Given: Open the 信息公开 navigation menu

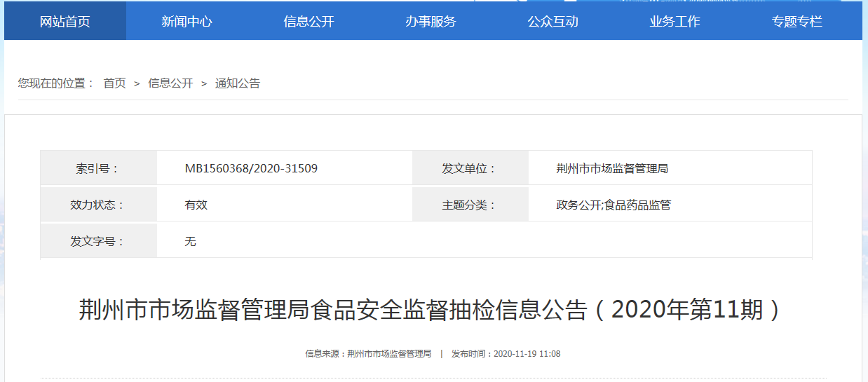Looking at the screenshot, I should pyautogui.click(x=308, y=21).
